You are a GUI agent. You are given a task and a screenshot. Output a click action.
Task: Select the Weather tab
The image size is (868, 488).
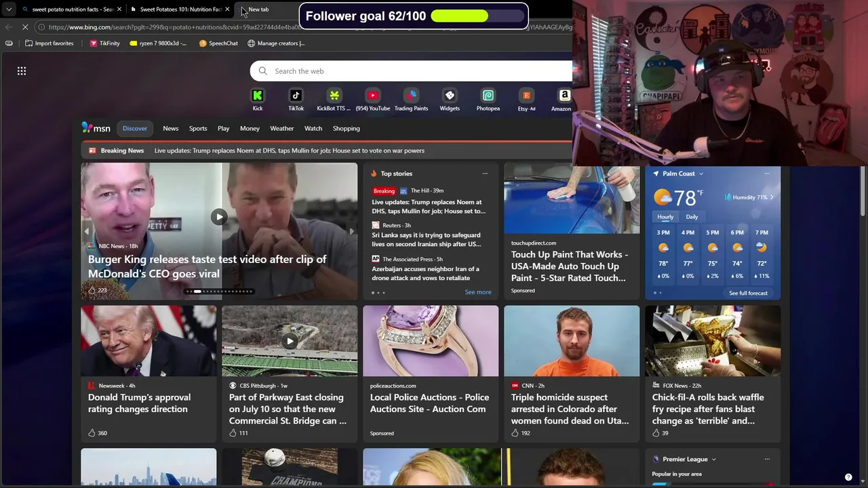(282, 128)
